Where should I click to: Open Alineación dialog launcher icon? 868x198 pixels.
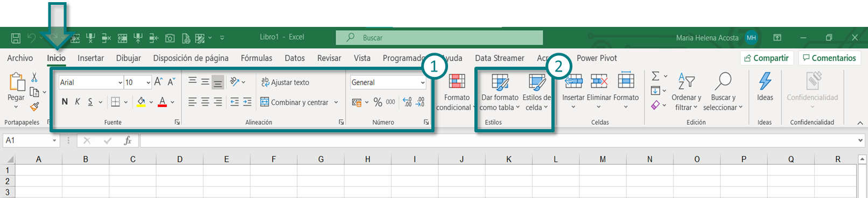pyautogui.click(x=341, y=123)
